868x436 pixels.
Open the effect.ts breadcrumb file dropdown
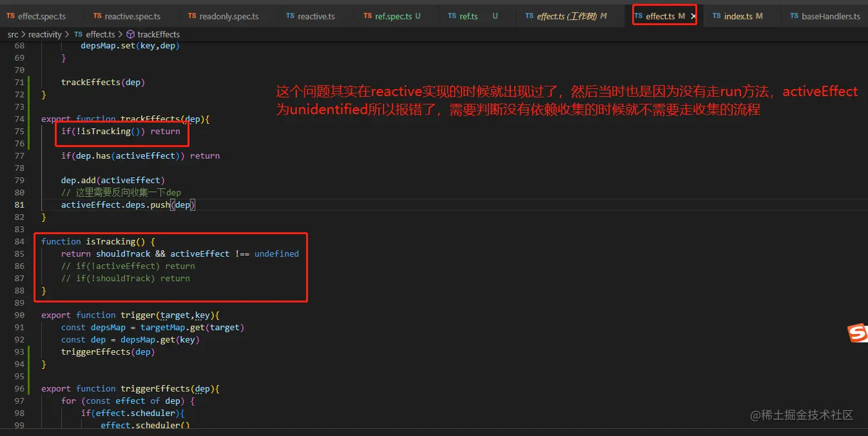(94, 34)
